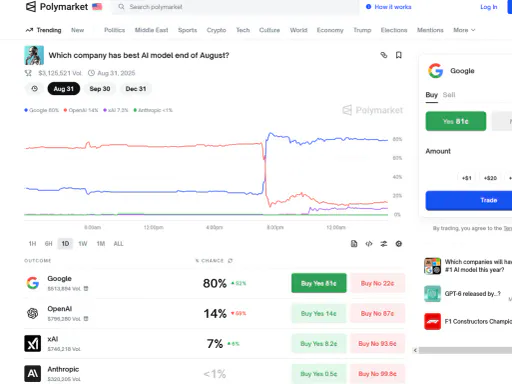Open the embed code icon
512x384 pixels.
(369, 244)
